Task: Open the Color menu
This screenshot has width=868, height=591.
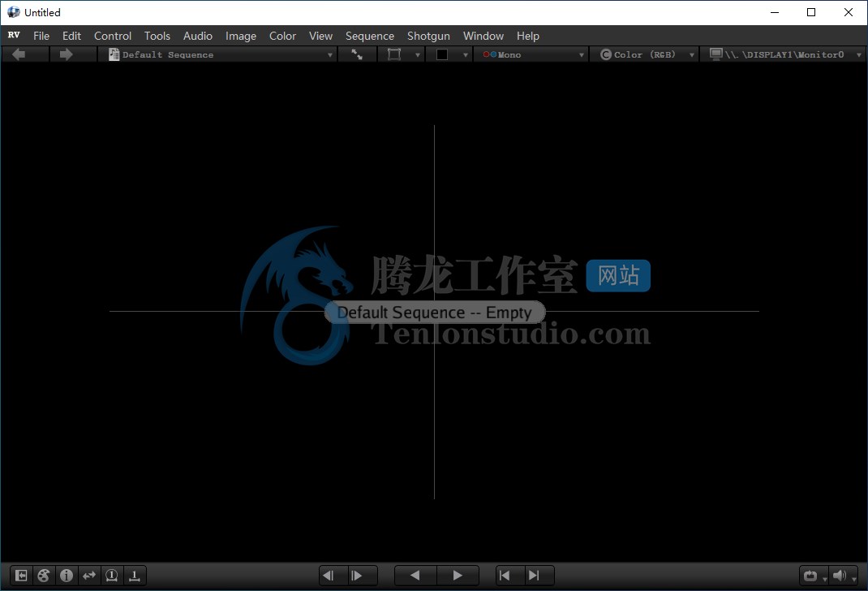Action: click(x=282, y=36)
